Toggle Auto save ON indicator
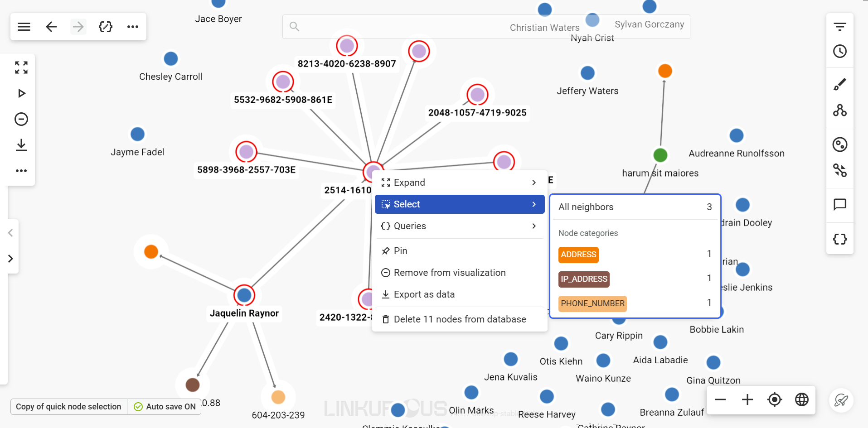Viewport: 868px width, 428px height. [x=165, y=407]
